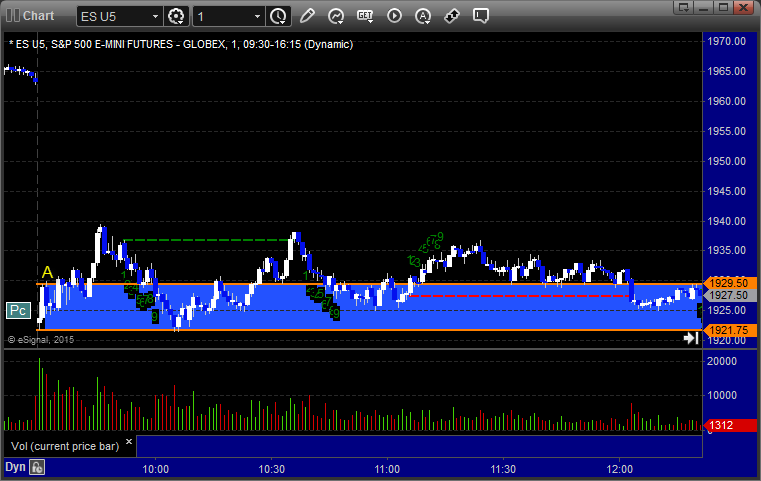761x481 pixels.
Task: Click the yellow A marker on chart
Action: [x=47, y=272]
